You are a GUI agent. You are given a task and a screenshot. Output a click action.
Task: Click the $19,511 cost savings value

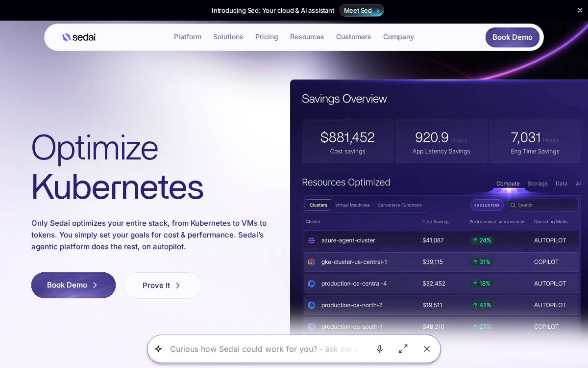[x=433, y=305]
